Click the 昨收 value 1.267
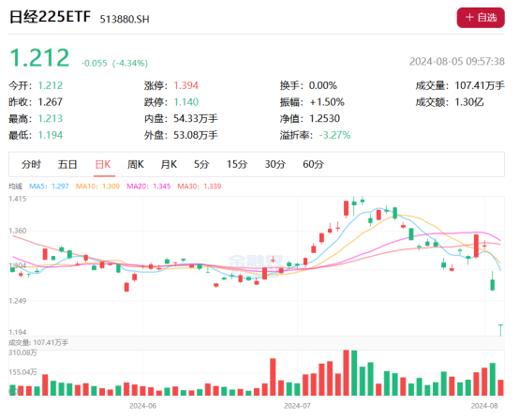 (x=51, y=102)
